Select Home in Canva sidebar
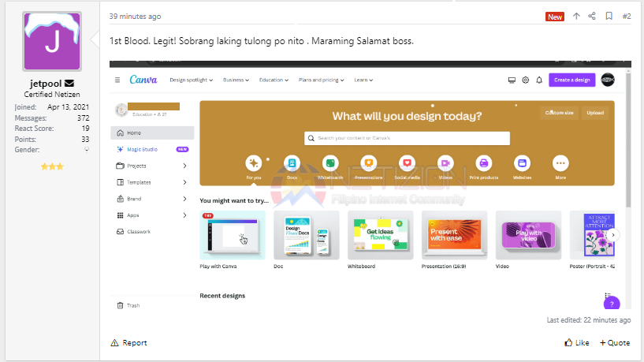The width and height of the screenshot is (644, 362). 152,132
